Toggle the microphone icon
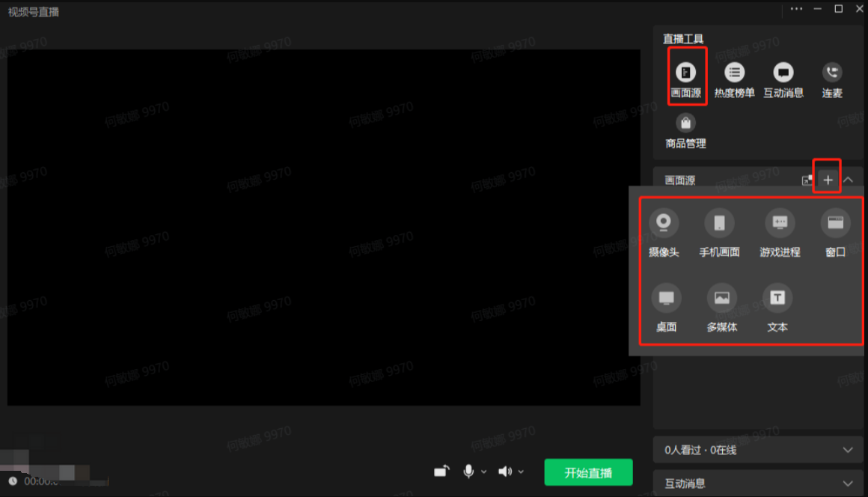Viewport: 868px width, 497px height. pyautogui.click(x=468, y=472)
